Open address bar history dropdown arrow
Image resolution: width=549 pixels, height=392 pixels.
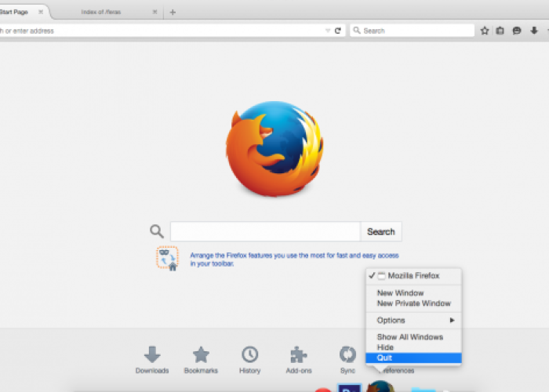328,31
